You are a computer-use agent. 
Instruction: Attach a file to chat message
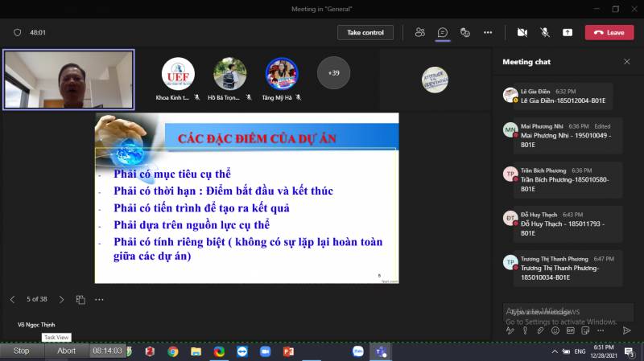[x=540, y=330]
